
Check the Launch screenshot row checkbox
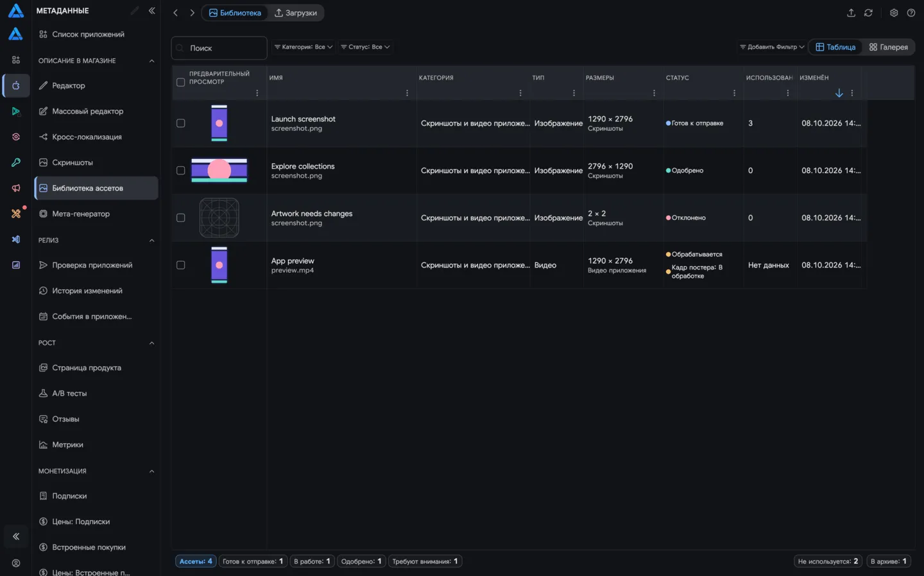180,123
